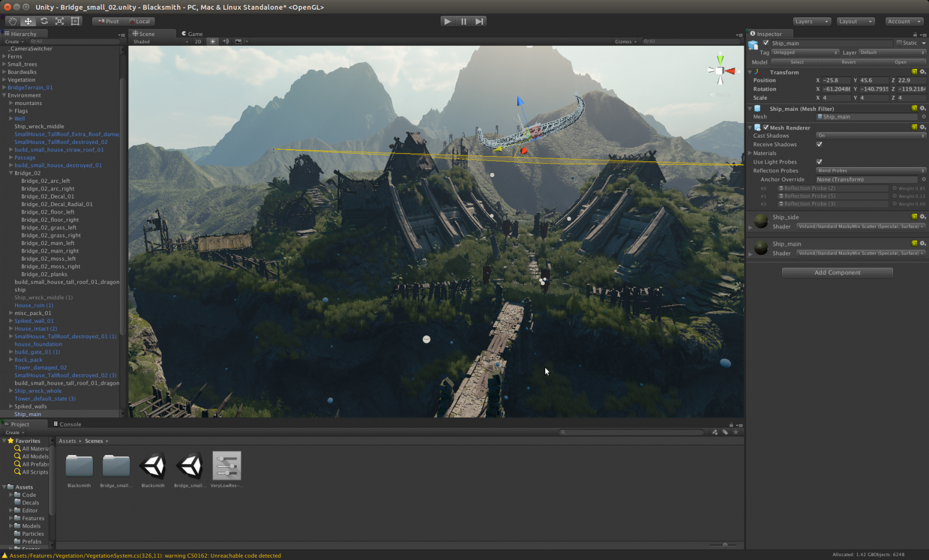Collapse the Bridge_02 hierarchy node

point(10,173)
